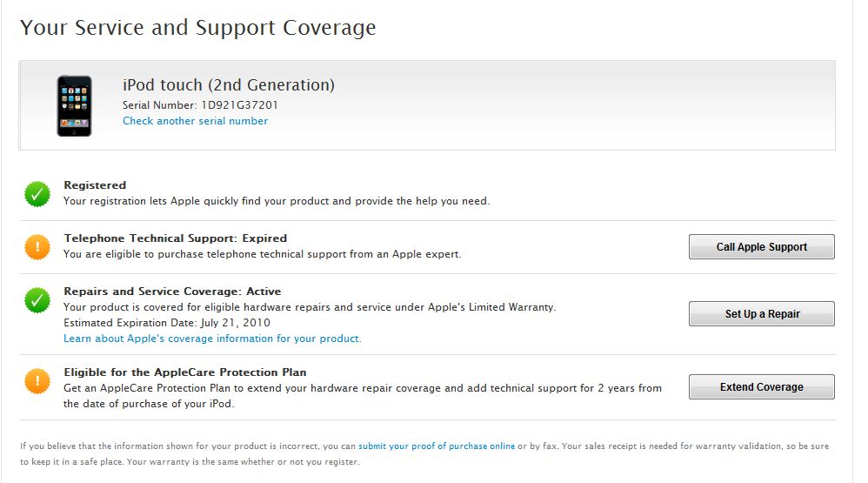Screen dimensions: 868x483
Task: Click the Call Apple Support button
Action: [x=761, y=246]
